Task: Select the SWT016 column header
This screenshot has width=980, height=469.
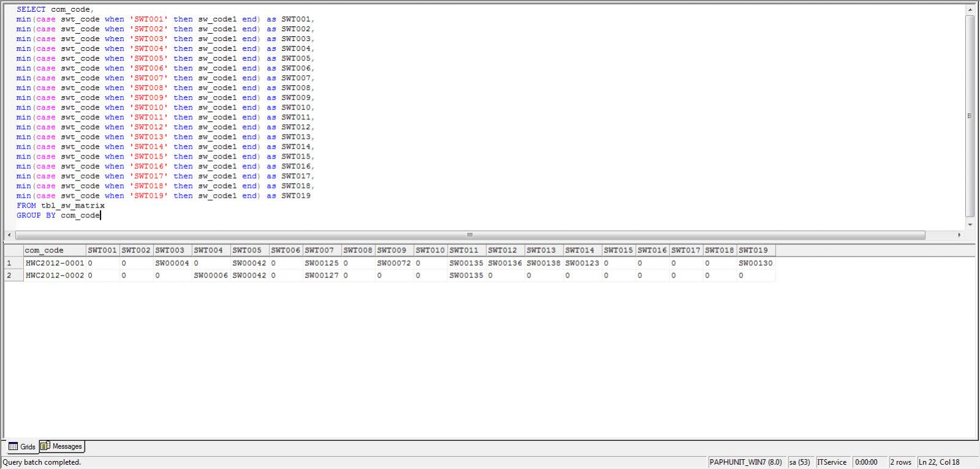Action: pyautogui.click(x=652, y=250)
